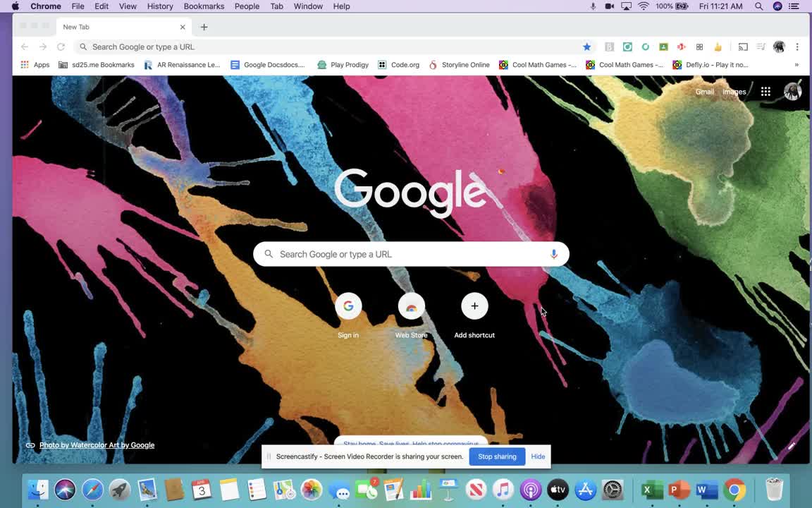Open Spotlight search in the menu bar

(758, 6)
